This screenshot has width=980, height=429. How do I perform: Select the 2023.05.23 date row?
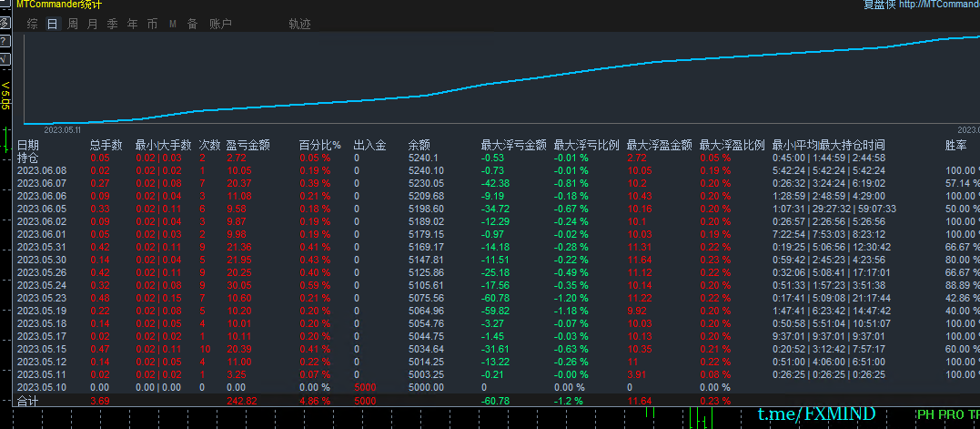click(41, 298)
